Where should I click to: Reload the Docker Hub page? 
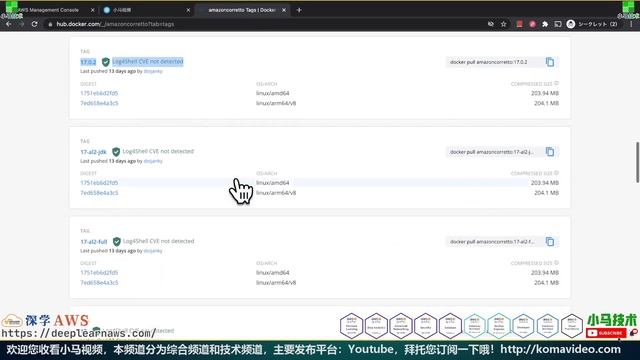pyautogui.click(x=35, y=24)
